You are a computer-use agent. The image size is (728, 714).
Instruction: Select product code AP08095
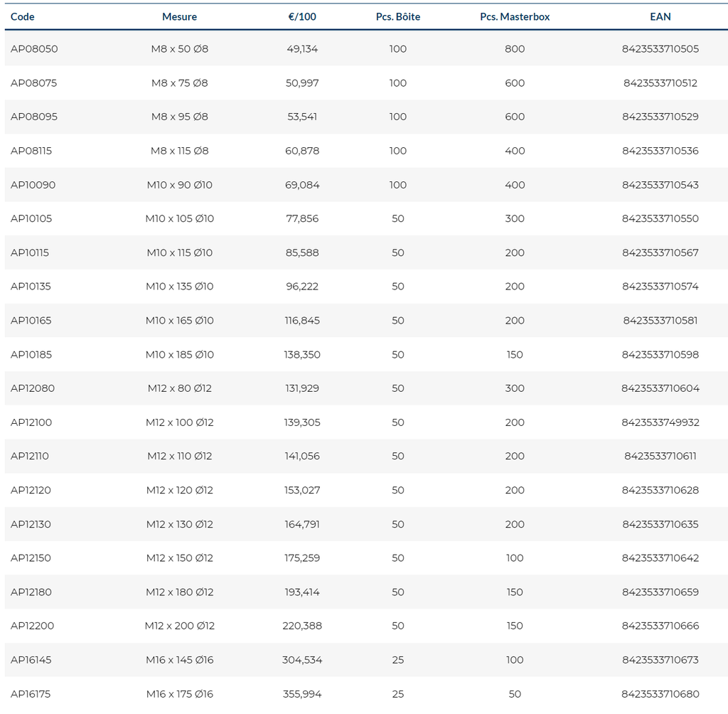pyautogui.click(x=34, y=117)
